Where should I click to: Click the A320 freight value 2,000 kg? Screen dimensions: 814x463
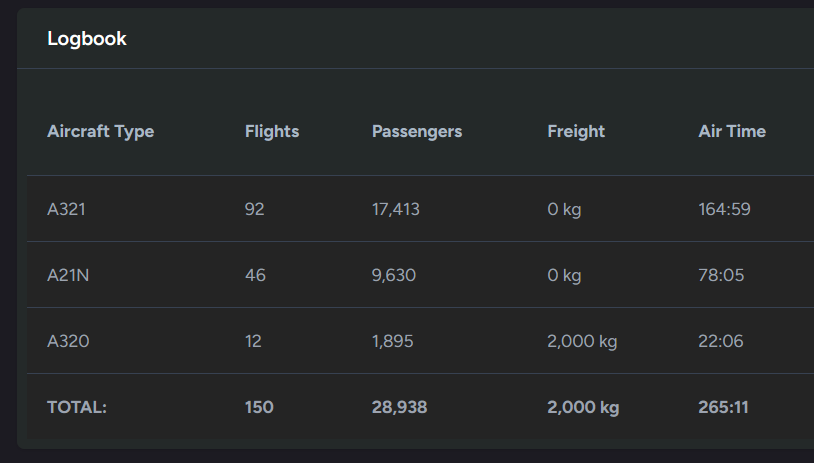[582, 342]
